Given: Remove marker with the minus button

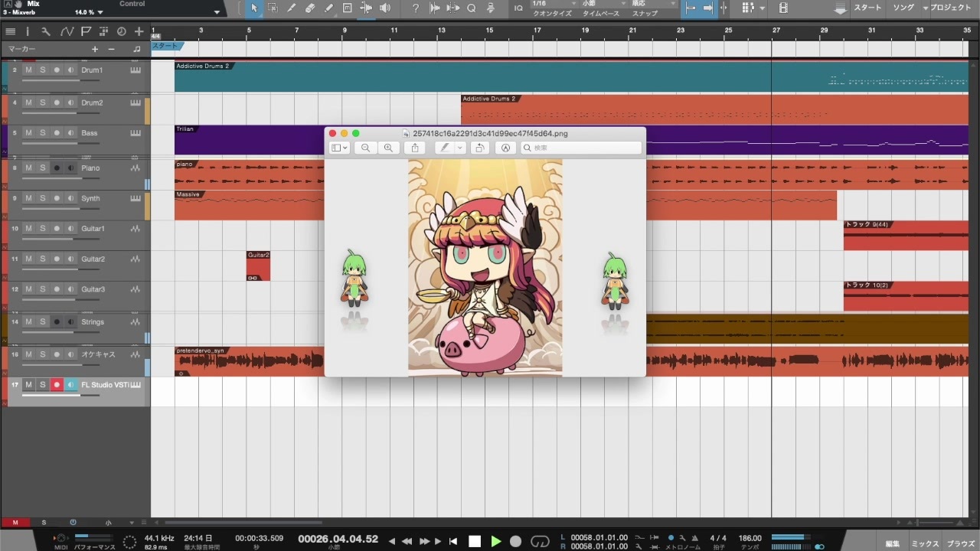Looking at the screenshot, I should (x=111, y=49).
